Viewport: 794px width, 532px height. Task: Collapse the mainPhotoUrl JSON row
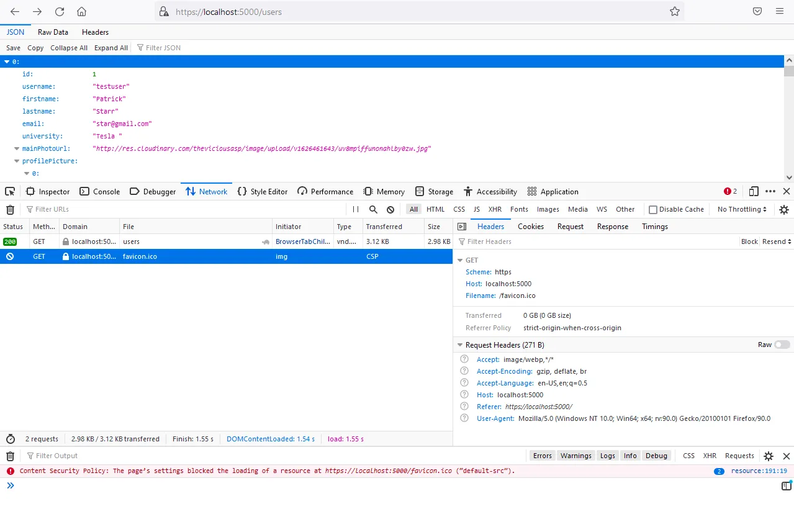click(x=17, y=148)
